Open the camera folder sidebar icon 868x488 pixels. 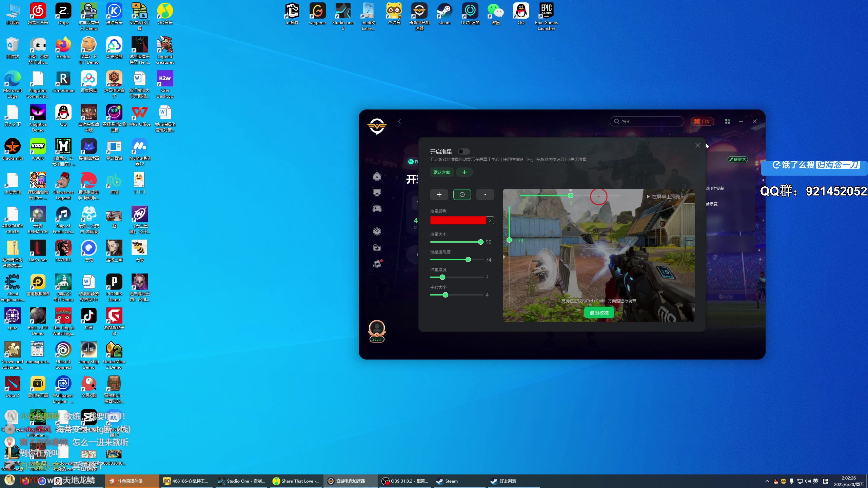[377, 248]
